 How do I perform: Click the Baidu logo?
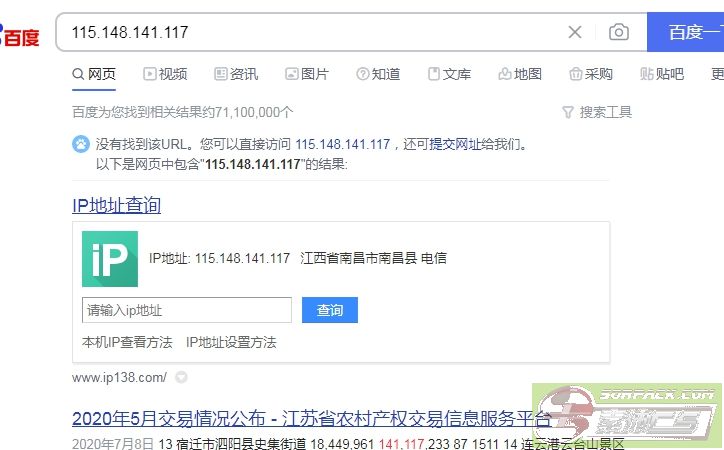20,35
